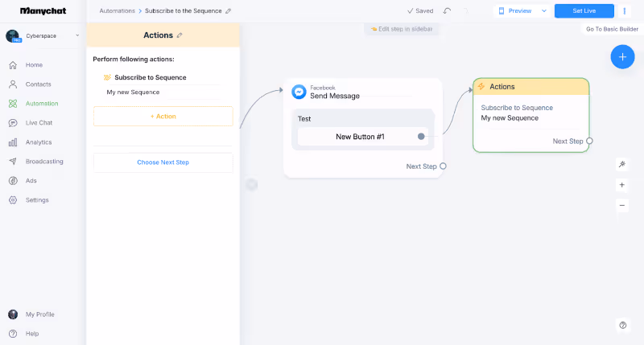Select Automation menu item
Viewport: 644px width, 345px height.
[42, 104]
